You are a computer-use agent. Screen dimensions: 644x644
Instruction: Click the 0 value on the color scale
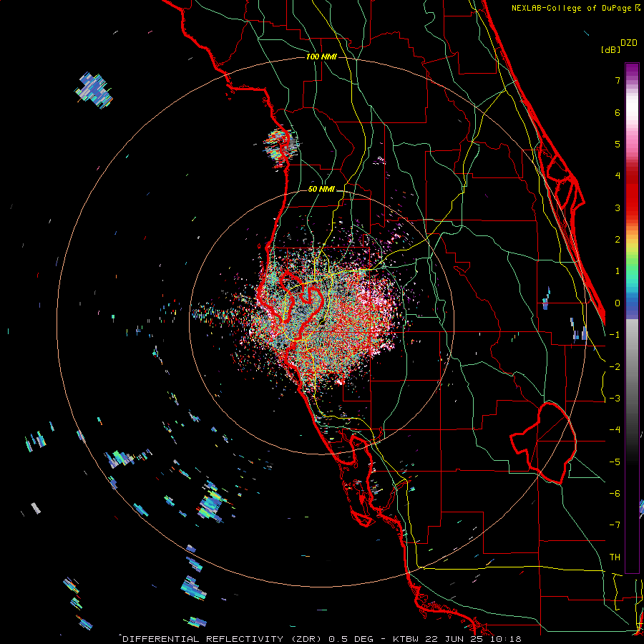(618, 303)
